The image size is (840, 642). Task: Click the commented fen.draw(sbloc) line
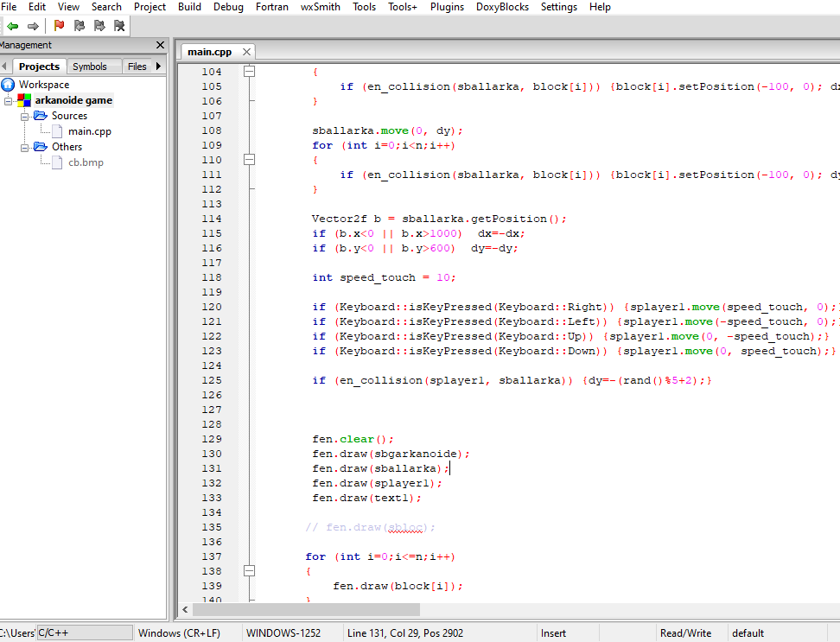coord(370,527)
